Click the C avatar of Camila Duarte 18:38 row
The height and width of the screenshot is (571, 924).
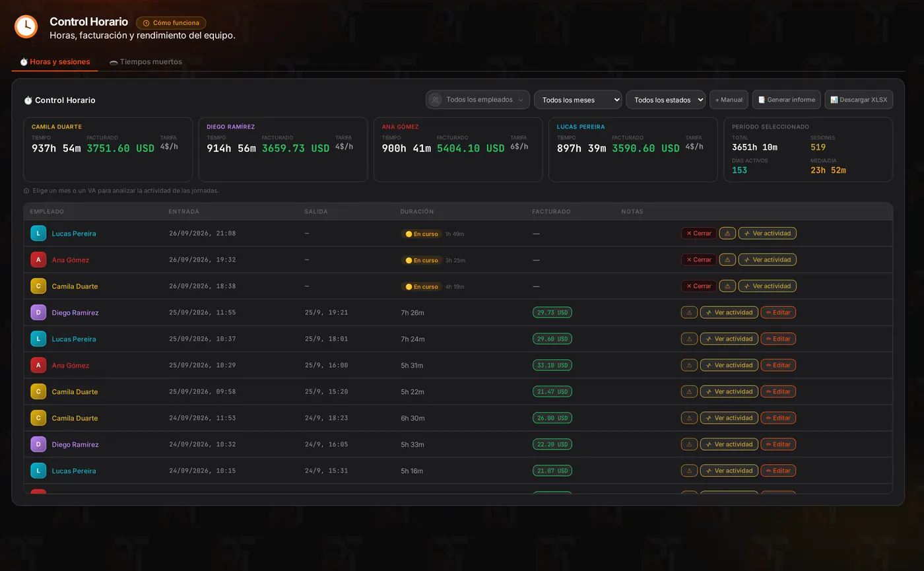click(x=38, y=286)
